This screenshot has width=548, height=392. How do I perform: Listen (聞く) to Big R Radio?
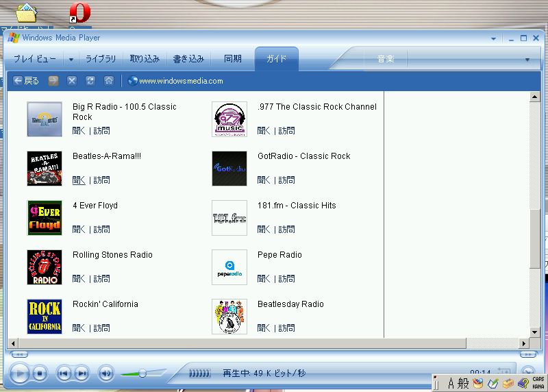[79, 131]
